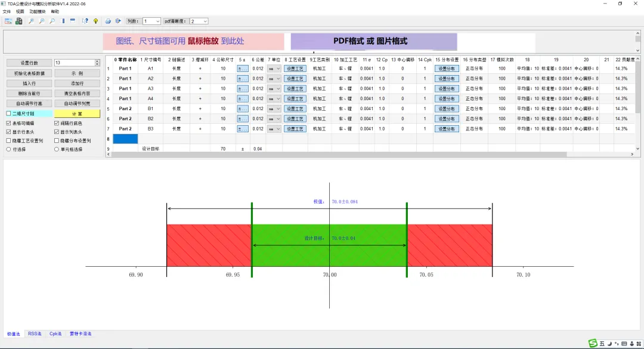The width and height of the screenshot is (644, 349).
Task: Open the unit dropdown in row A3
Action: [274, 89]
